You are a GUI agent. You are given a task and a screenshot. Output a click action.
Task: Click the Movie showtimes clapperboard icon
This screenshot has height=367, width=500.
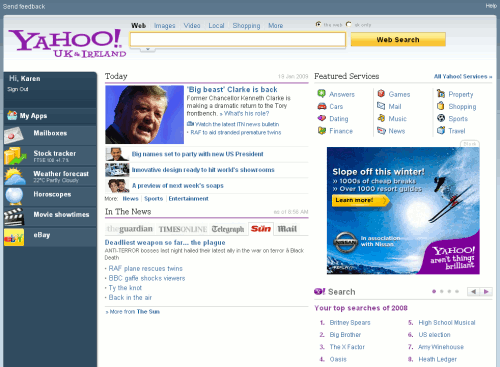(14, 216)
